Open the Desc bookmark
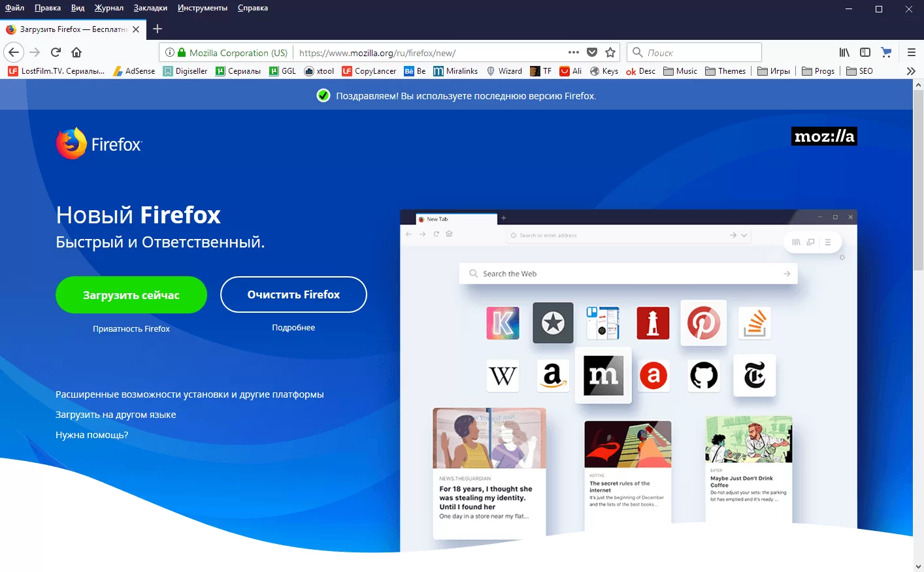924x572 pixels. tap(640, 71)
